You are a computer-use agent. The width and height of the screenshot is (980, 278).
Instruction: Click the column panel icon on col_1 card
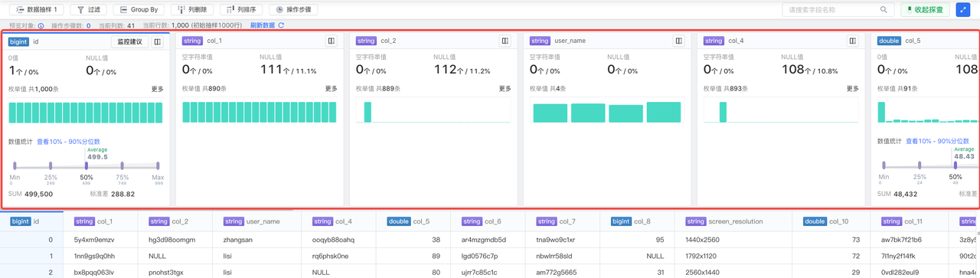[x=332, y=41]
